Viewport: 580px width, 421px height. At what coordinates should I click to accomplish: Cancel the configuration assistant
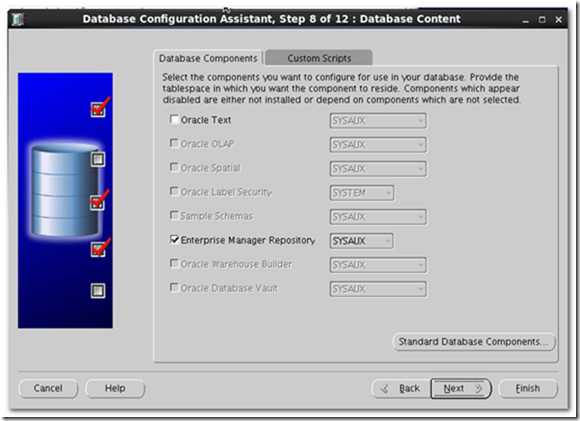pyautogui.click(x=48, y=388)
